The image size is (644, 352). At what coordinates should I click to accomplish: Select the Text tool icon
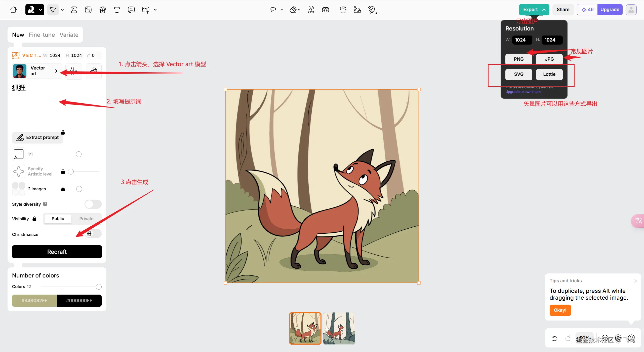click(117, 10)
